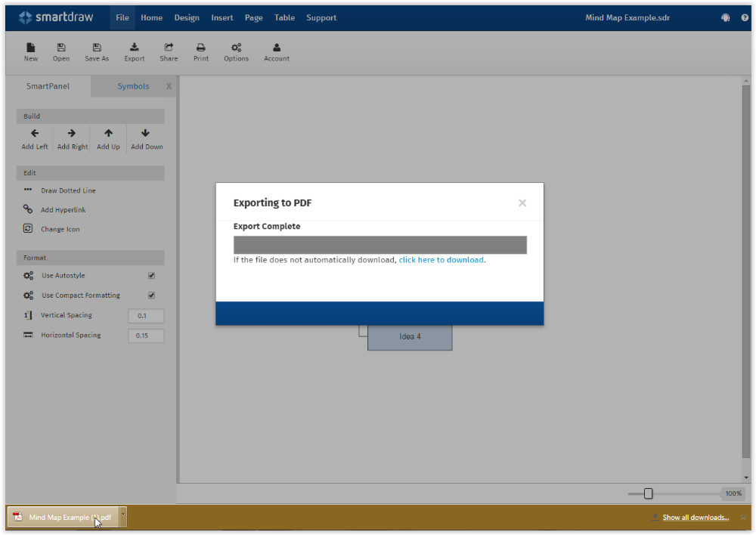Click the New document icon

[x=31, y=48]
